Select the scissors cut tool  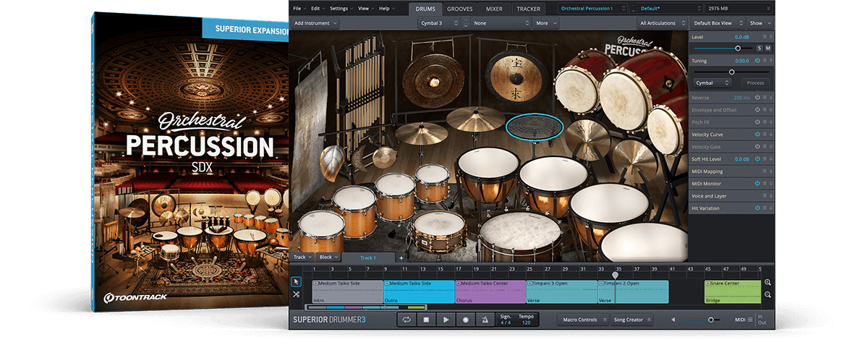tap(296, 294)
